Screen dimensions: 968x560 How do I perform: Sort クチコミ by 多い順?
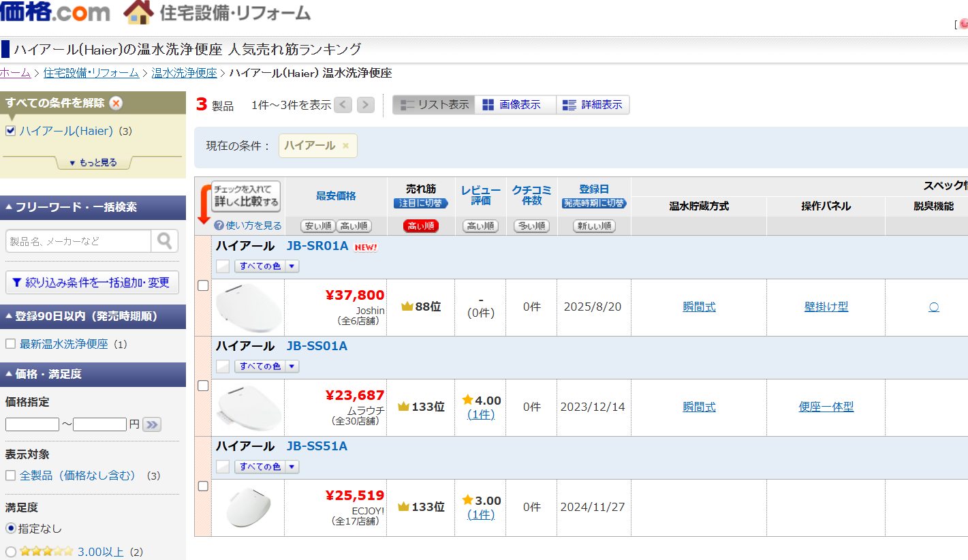(x=531, y=226)
